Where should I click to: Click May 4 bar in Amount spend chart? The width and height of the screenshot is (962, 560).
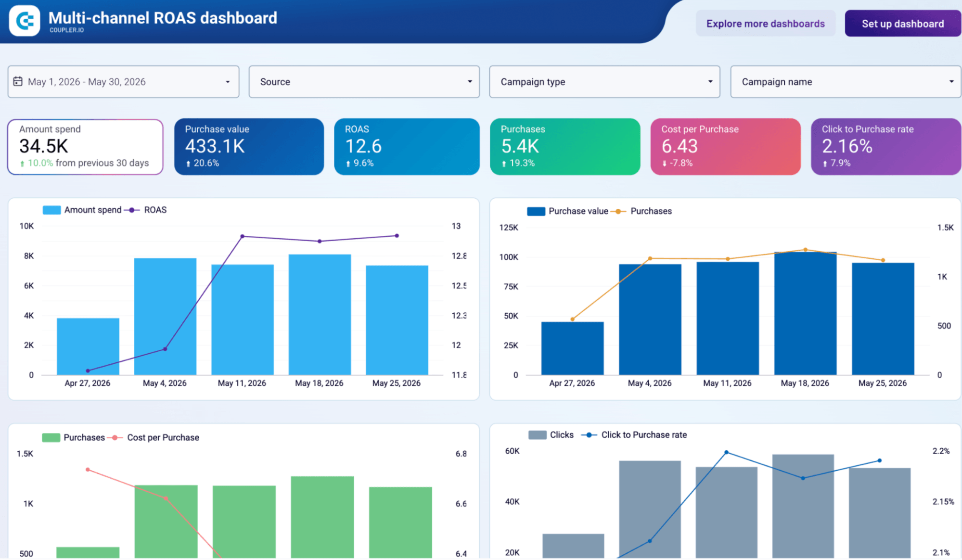click(165, 317)
